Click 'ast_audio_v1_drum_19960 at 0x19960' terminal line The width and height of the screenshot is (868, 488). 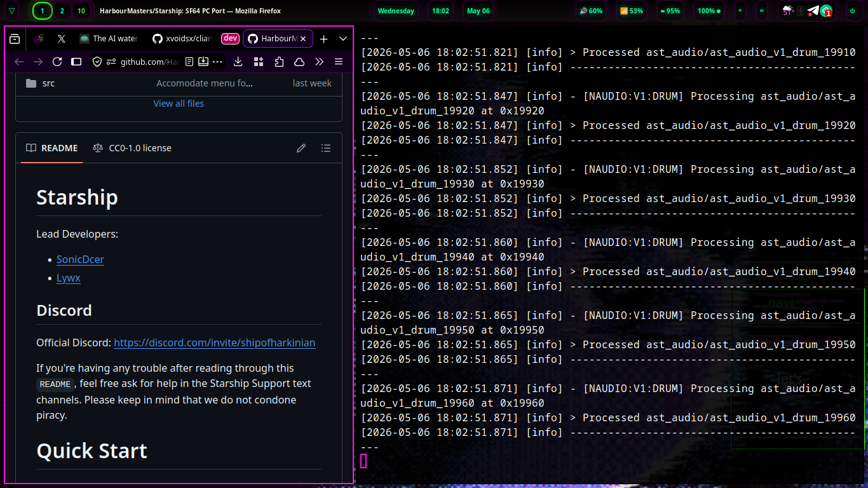[452, 403]
